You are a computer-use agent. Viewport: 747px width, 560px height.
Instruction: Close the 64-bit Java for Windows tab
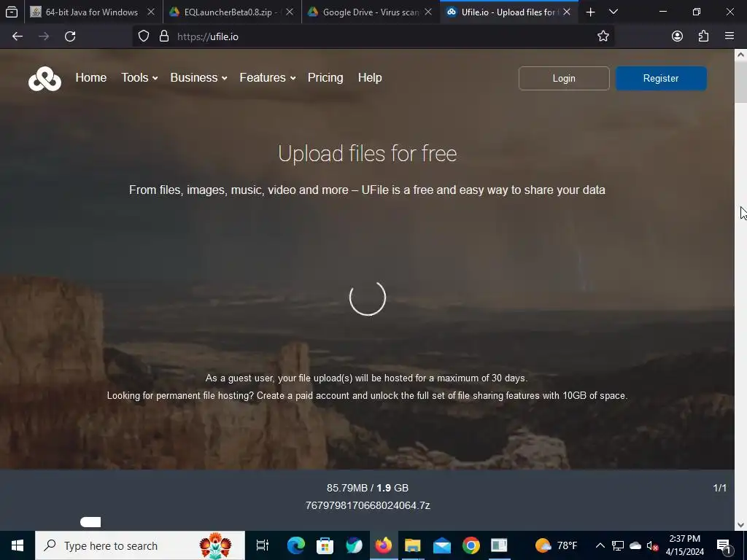tap(151, 12)
